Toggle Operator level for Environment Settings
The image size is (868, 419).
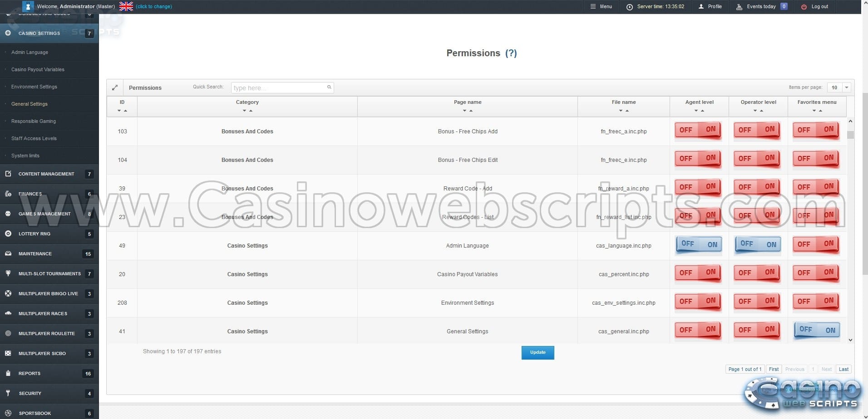tap(757, 302)
